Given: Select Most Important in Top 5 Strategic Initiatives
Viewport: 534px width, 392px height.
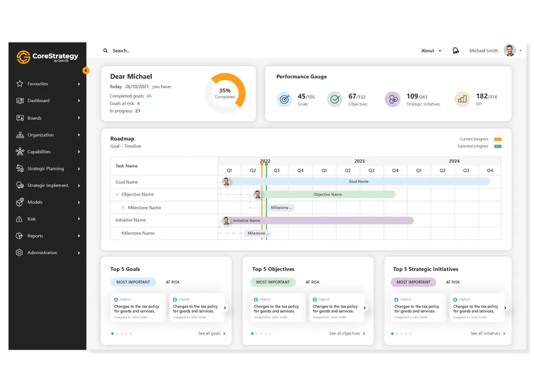Looking at the screenshot, I should pos(413,282).
